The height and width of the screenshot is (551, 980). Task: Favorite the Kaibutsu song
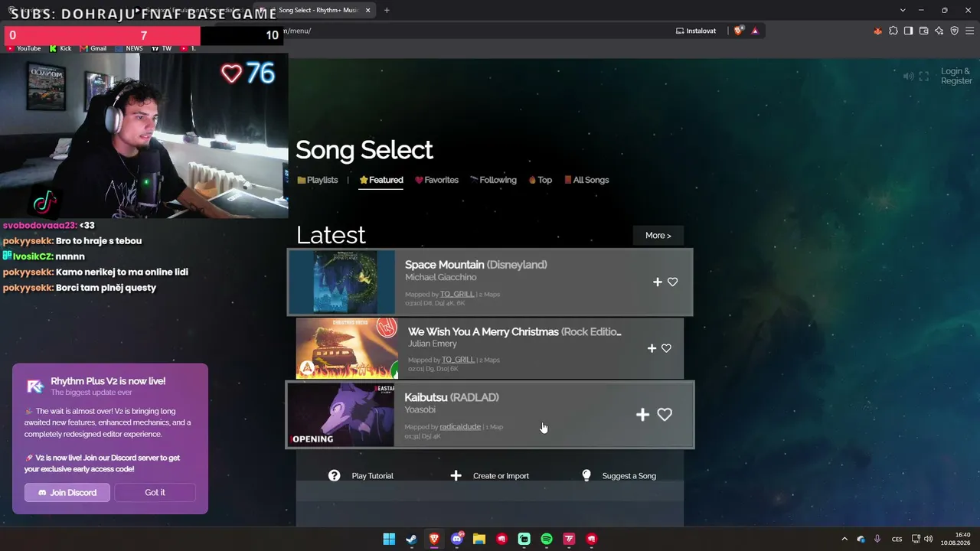click(665, 415)
